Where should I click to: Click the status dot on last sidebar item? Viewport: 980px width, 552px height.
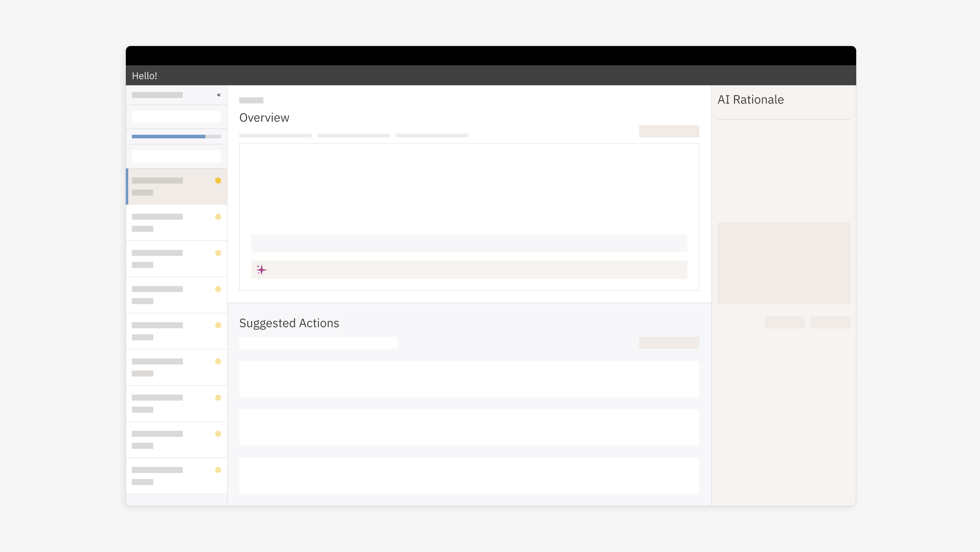pyautogui.click(x=218, y=470)
